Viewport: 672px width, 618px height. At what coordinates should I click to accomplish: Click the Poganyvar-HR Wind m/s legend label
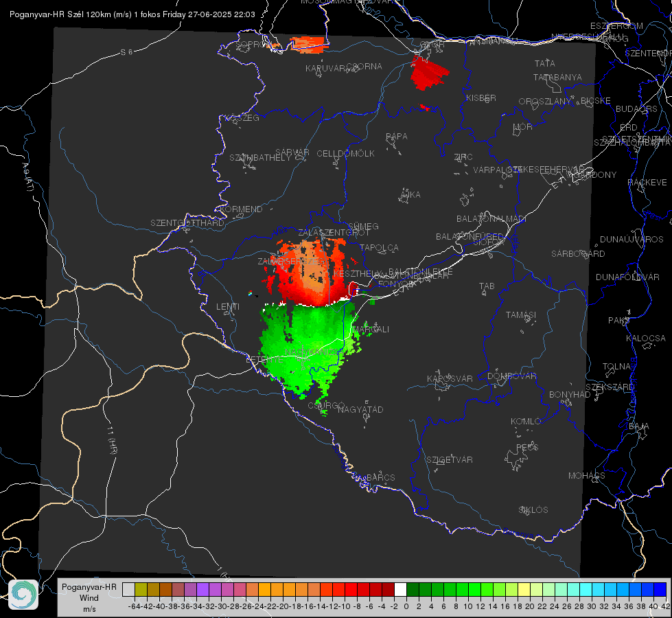(89, 598)
